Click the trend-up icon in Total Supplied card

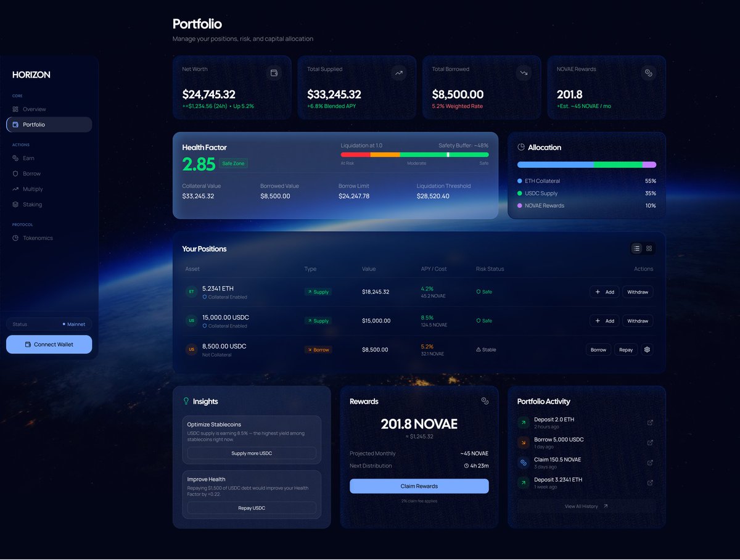point(399,73)
